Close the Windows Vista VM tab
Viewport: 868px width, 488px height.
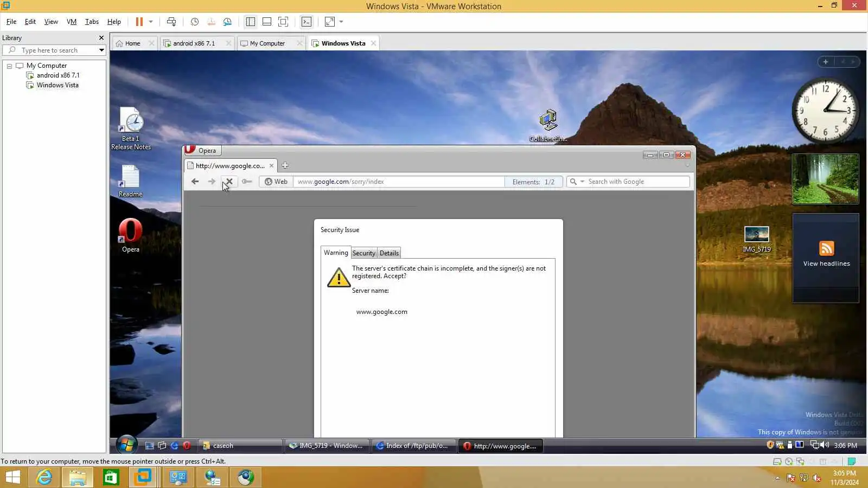[x=373, y=43]
